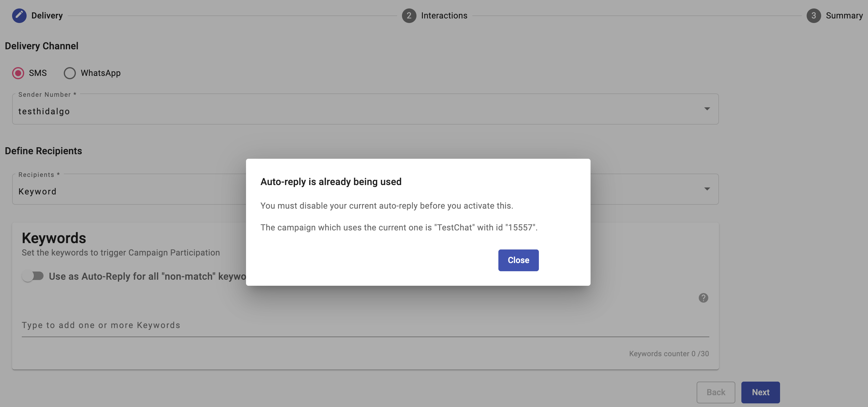The width and height of the screenshot is (868, 407).
Task: Click the Delivery step label
Action: 47,15
